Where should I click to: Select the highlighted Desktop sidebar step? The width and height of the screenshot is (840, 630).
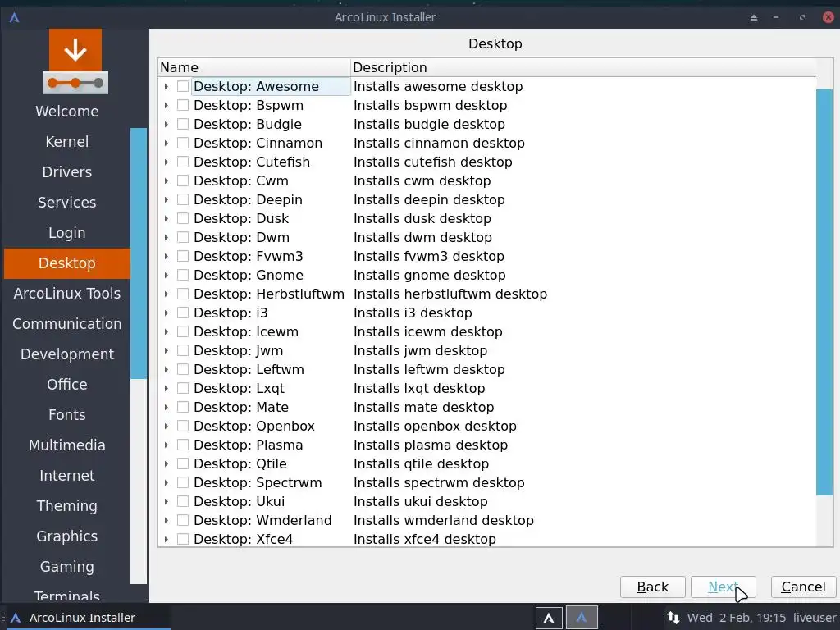[x=67, y=263]
